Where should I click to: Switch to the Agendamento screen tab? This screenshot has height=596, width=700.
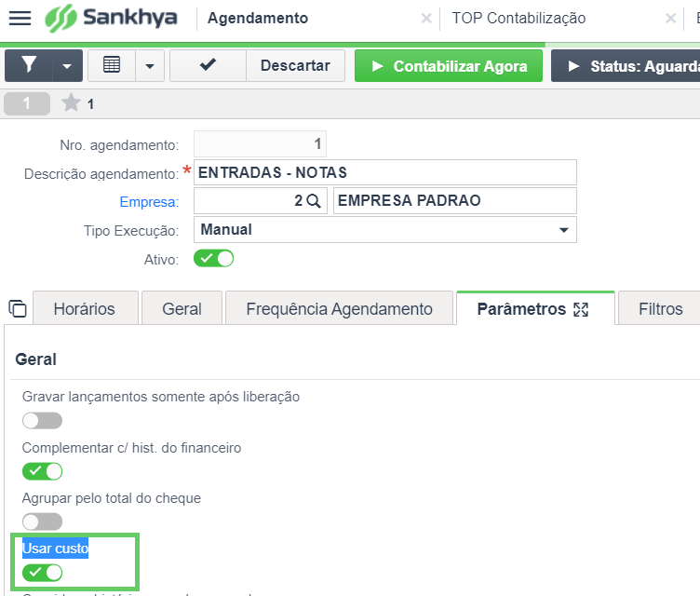tap(258, 19)
